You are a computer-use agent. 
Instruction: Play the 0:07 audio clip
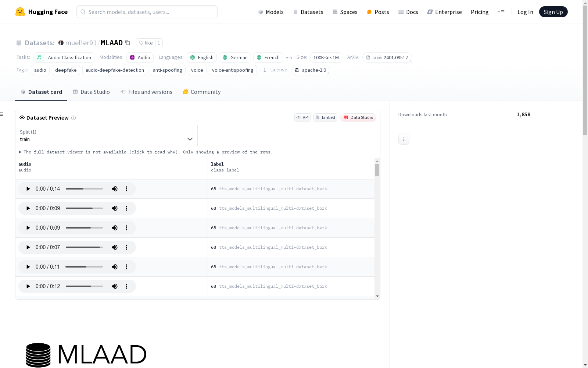(x=28, y=247)
